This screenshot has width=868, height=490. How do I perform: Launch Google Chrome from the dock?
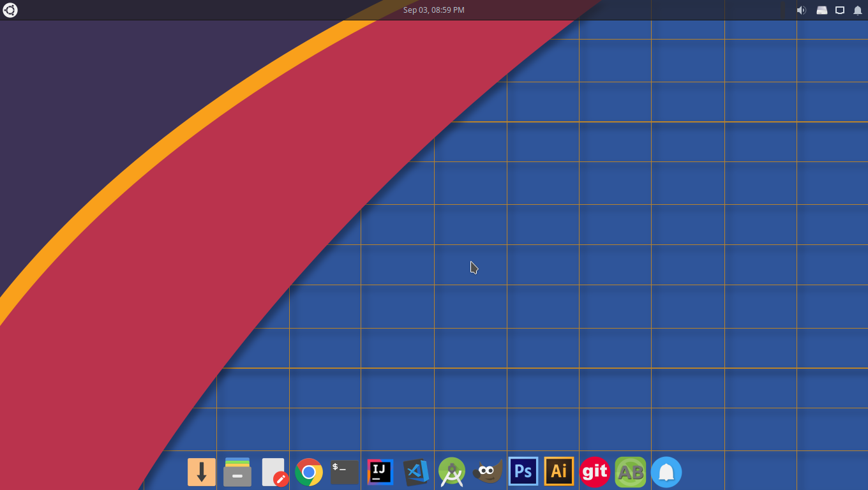[309, 472]
